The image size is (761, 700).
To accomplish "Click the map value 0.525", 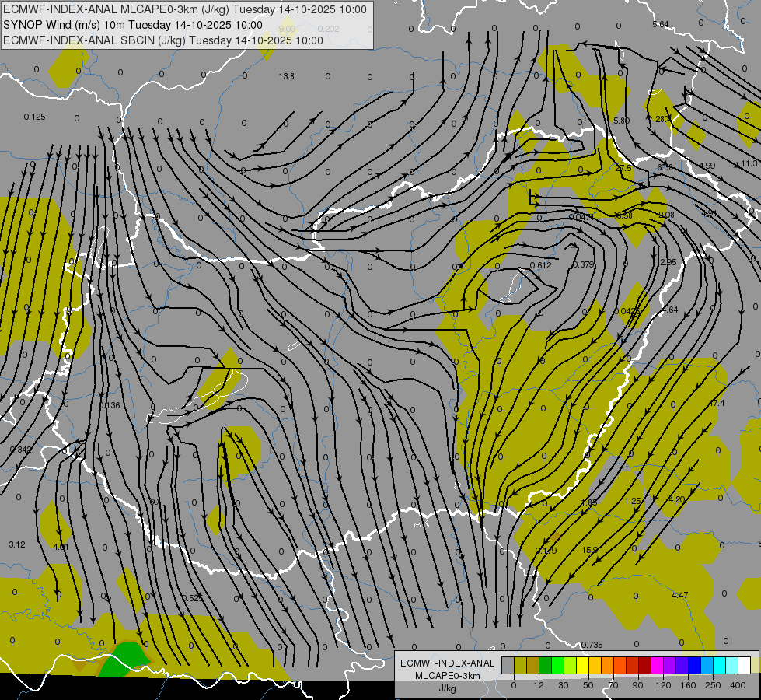I will 192,598.
